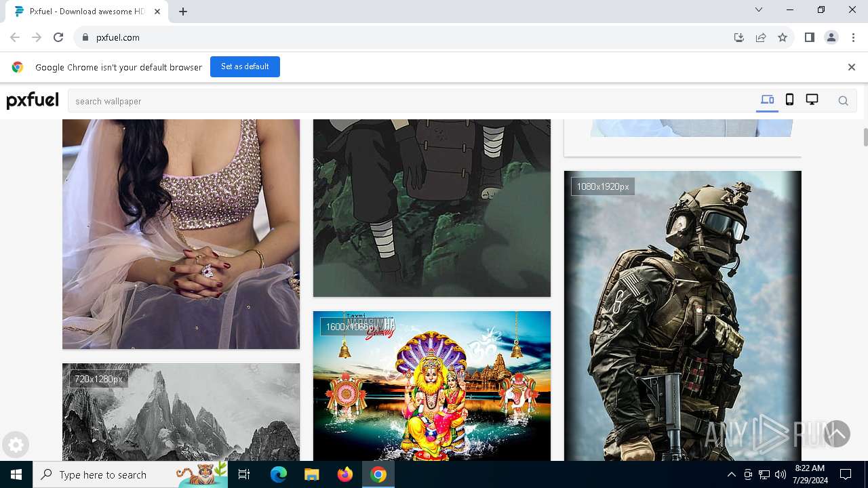Go forward to the next page
This screenshot has width=868, height=488.
click(37, 37)
